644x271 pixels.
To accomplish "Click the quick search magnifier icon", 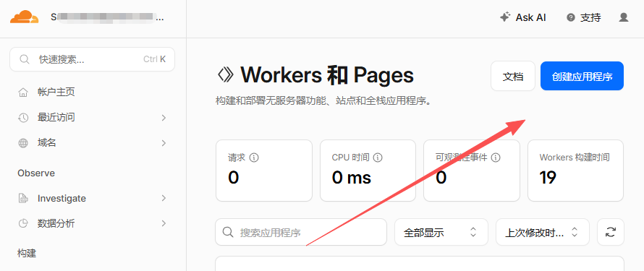I will (x=25, y=59).
